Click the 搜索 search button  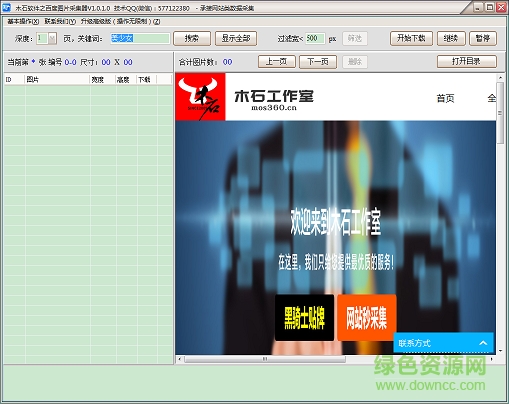point(192,38)
